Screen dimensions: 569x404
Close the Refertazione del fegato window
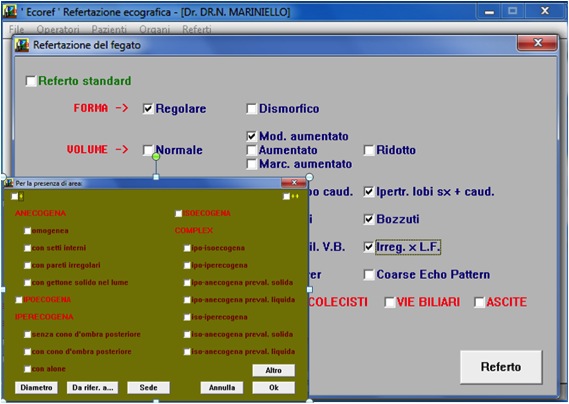click(x=537, y=43)
